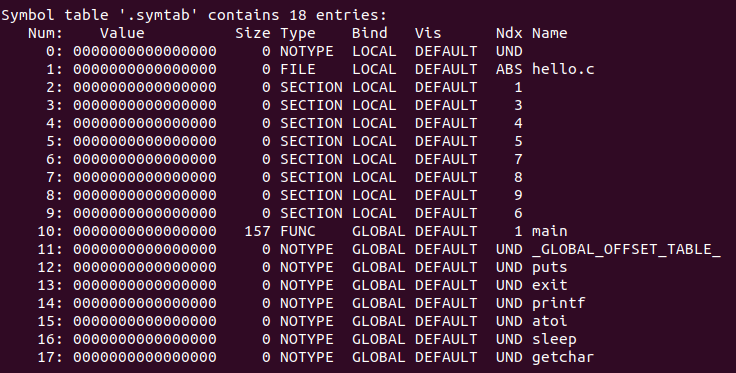Click row number '17:'
This screenshot has height=373, width=736.
50,358
